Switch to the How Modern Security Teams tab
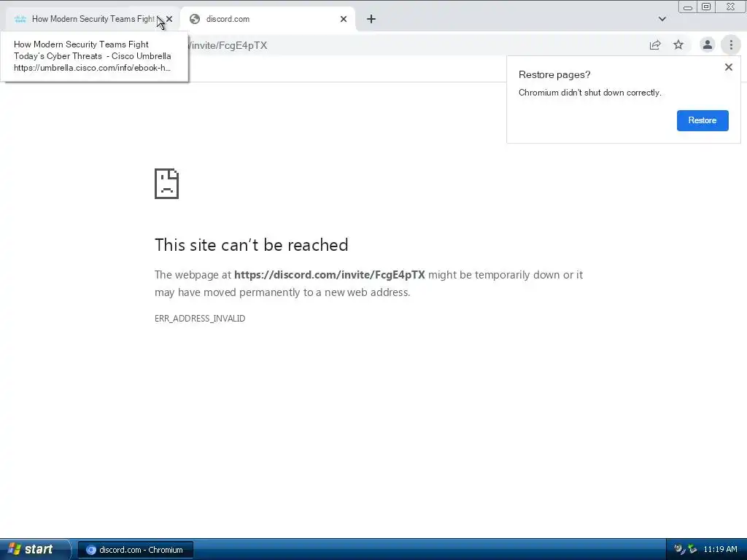 tap(93, 19)
